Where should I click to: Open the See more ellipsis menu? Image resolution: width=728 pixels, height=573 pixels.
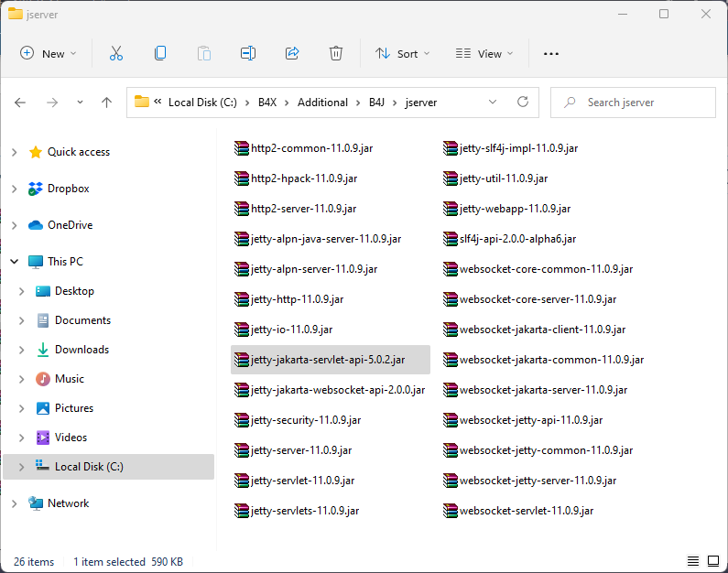(x=551, y=54)
